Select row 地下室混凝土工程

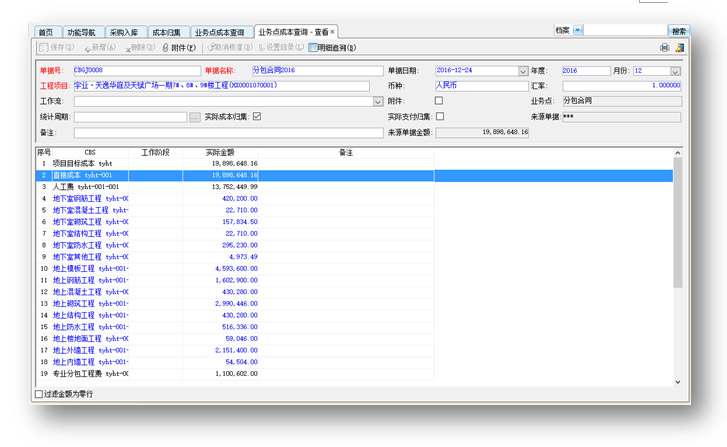pyautogui.click(x=235, y=210)
